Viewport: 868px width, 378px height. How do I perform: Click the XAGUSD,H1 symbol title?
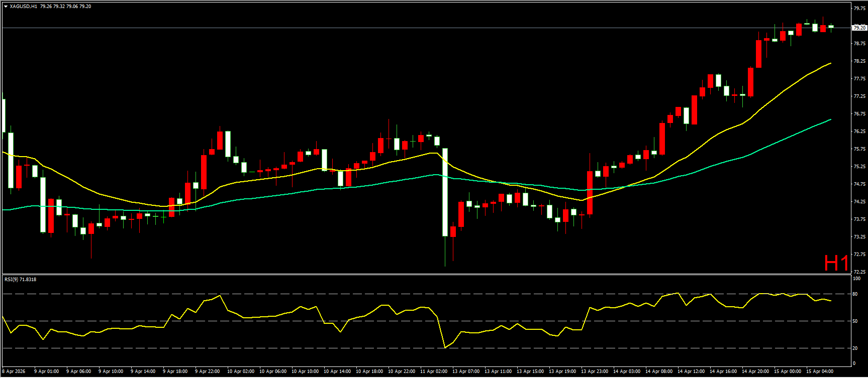(23, 7)
